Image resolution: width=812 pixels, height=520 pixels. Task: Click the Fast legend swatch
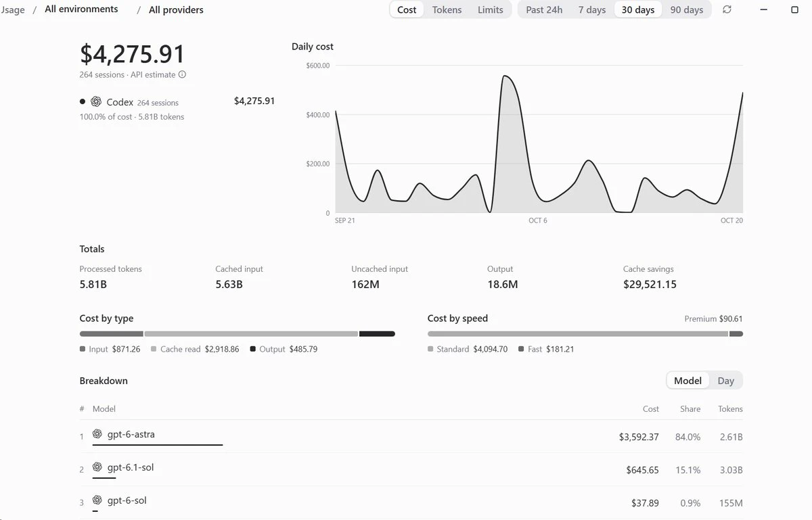pos(521,349)
